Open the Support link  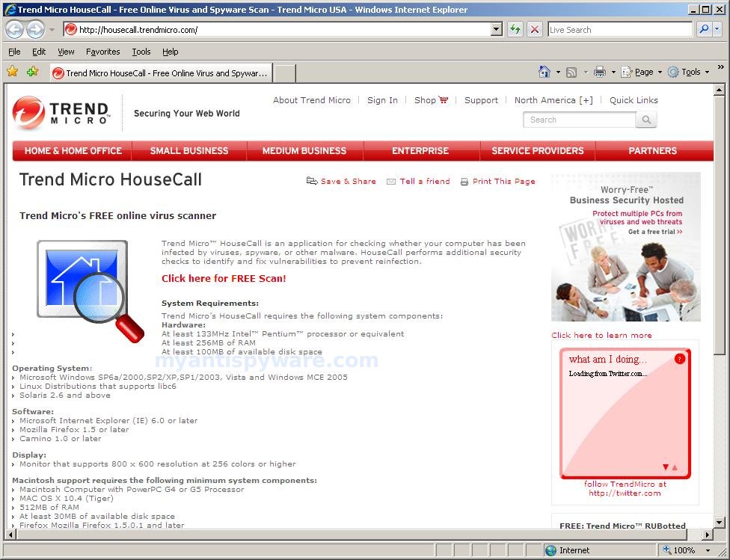(x=482, y=100)
